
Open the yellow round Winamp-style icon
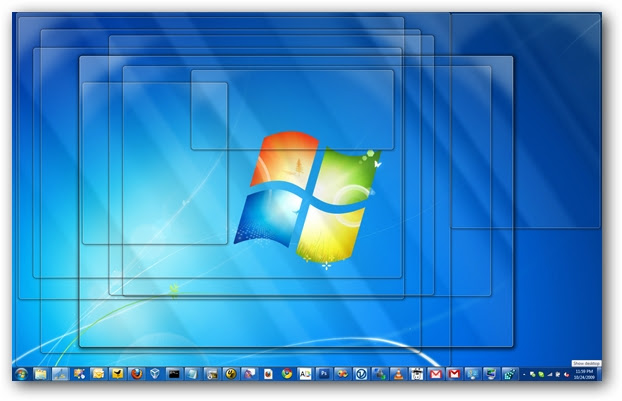coord(231,374)
